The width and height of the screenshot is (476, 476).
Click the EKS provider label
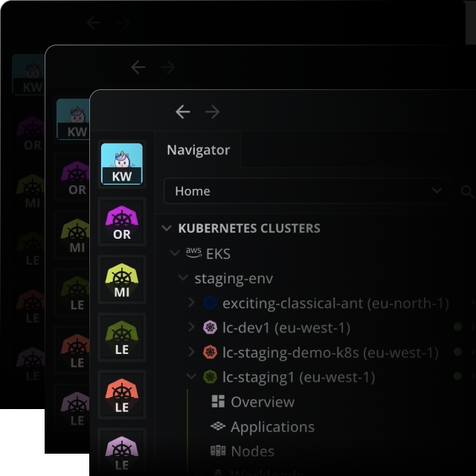(218, 254)
